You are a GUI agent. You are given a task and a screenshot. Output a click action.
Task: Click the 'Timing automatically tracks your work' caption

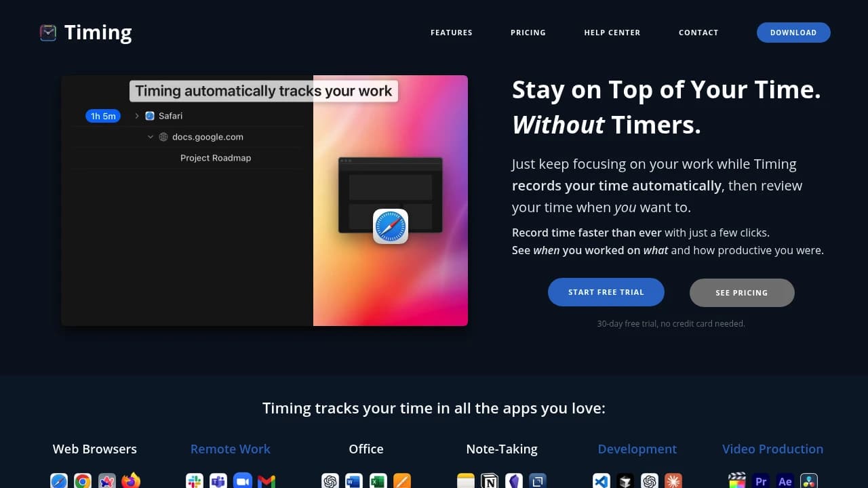point(264,91)
